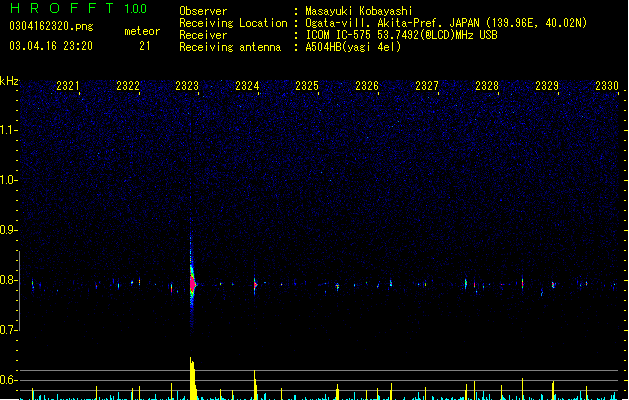Click the Receiver ICOM IC-575 line
This screenshot has height=400, width=629.
(401, 35)
